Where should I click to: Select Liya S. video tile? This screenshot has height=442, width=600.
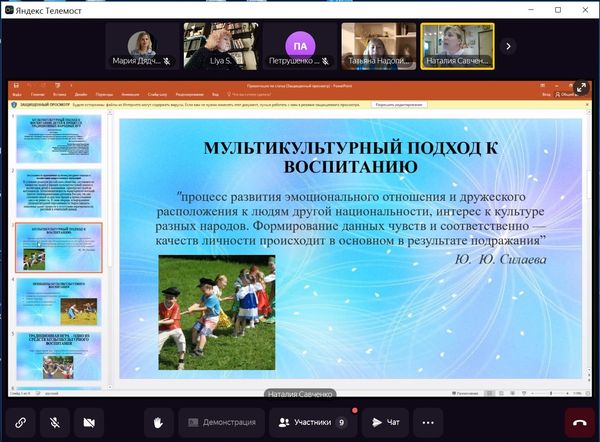point(221,45)
